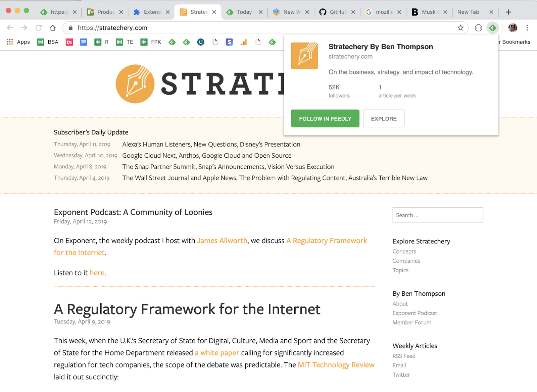Click the Explore button in the Feedly popup

[x=384, y=118]
